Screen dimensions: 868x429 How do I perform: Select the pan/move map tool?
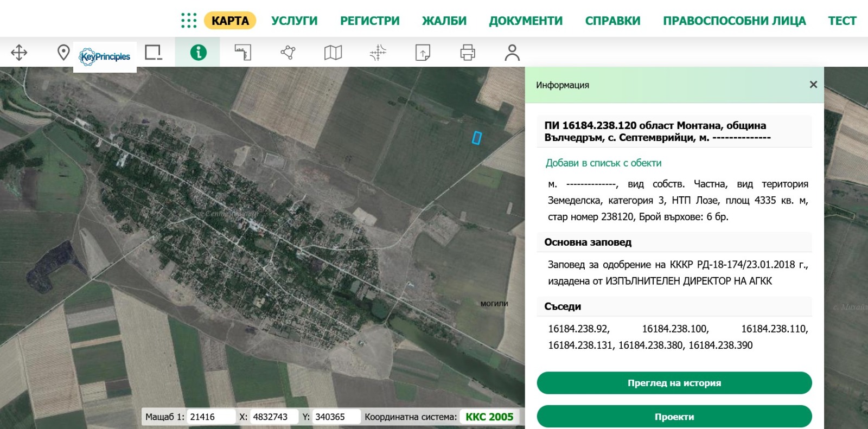(x=19, y=53)
